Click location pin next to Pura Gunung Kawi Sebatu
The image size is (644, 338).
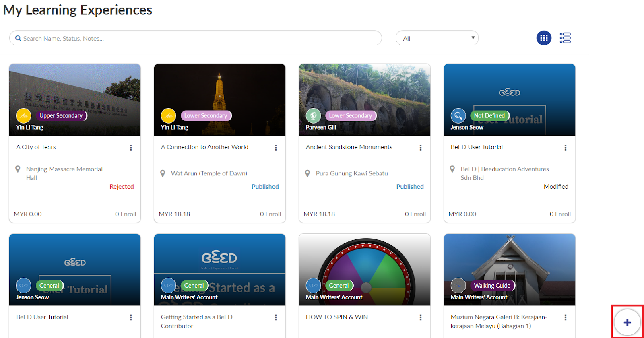(308, 173)
